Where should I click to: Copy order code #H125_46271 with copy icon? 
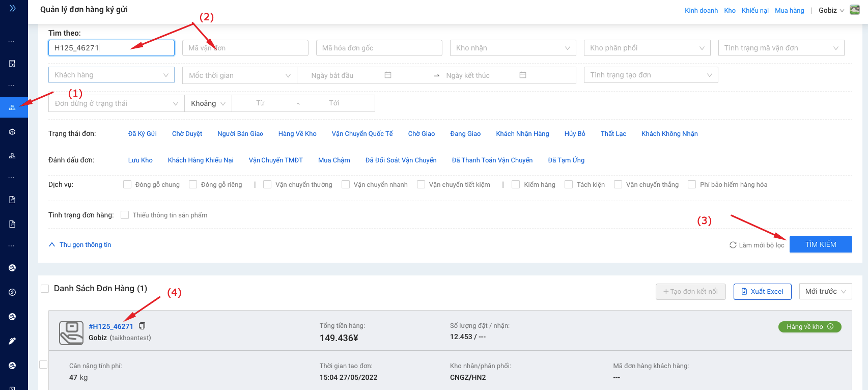142,326
